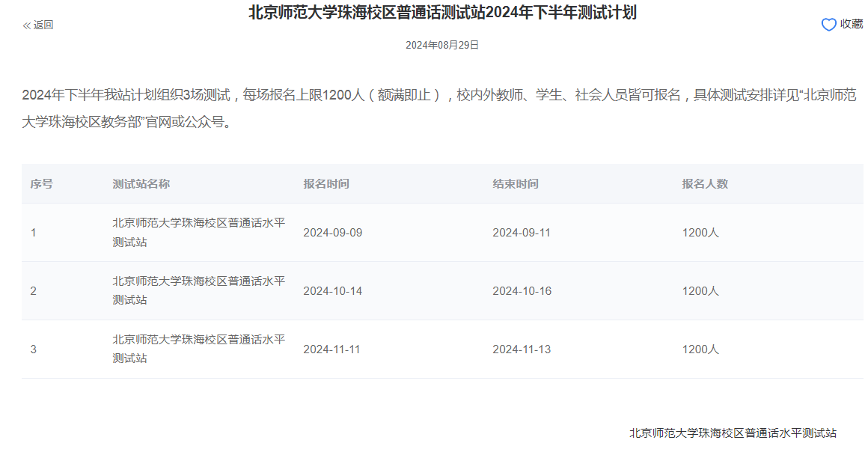Click the 报名时间 column header
Image resolution: width=868 pixels, height=452 pixels.
click(326, 184)
